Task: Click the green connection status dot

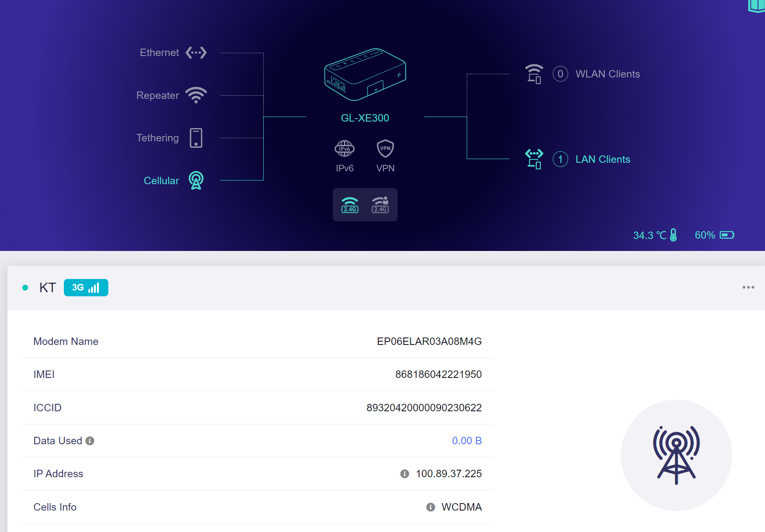Action: [25, 288]
